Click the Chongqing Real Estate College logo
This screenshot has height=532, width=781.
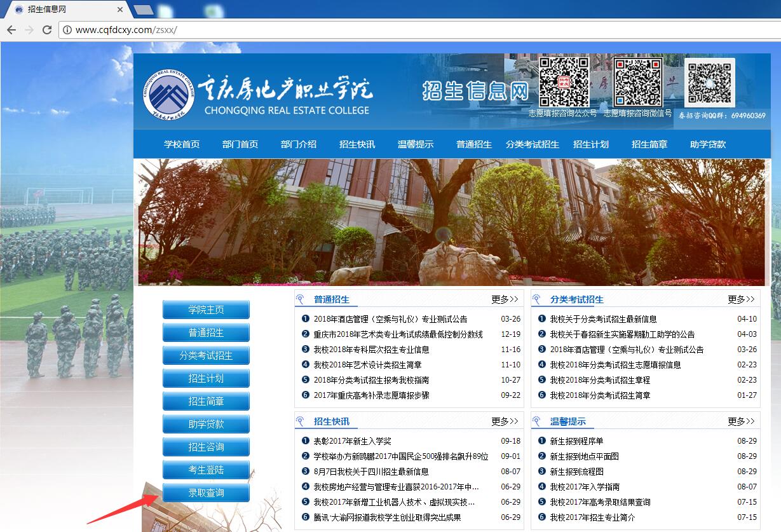click(168, 93)
